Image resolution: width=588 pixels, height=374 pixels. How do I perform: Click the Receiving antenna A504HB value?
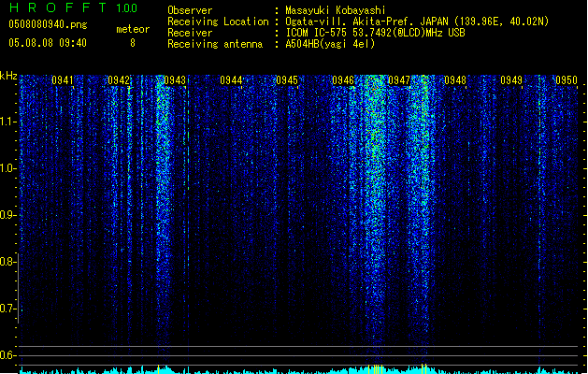(x=330, y=44)
